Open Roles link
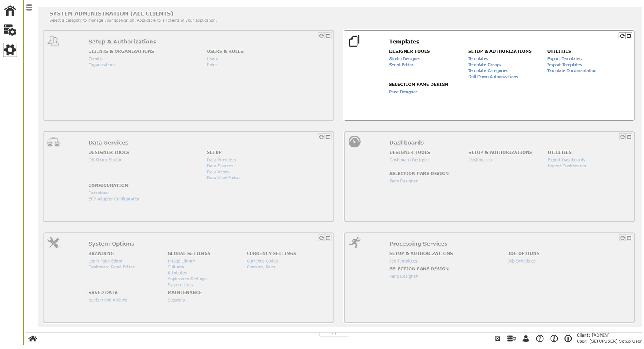Image resolution: width=644 pixels, height=349 pixels. [212, 65]
